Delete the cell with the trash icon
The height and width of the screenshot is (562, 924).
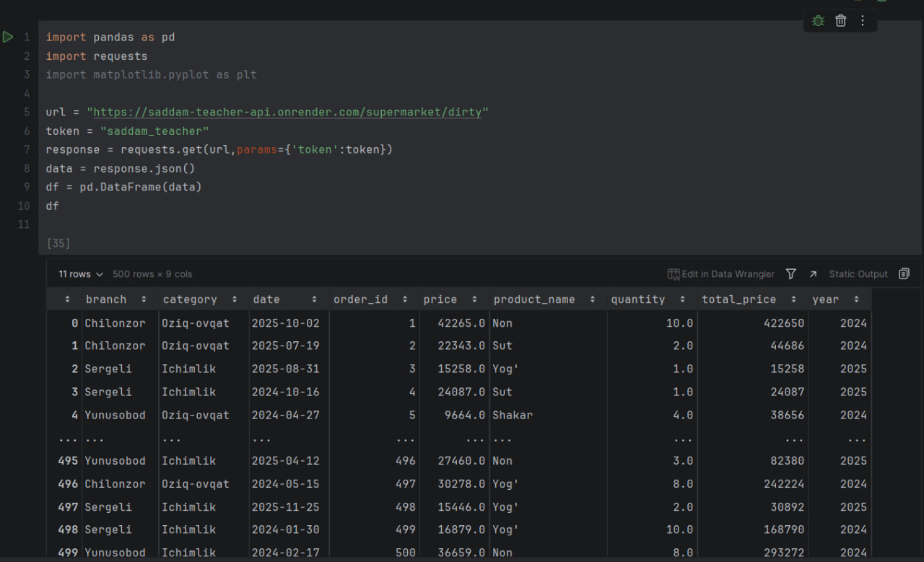click(x=840, y=21)
